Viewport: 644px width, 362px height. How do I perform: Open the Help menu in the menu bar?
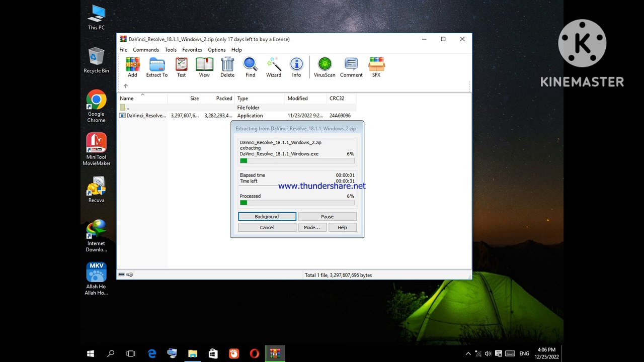point(236,50)
